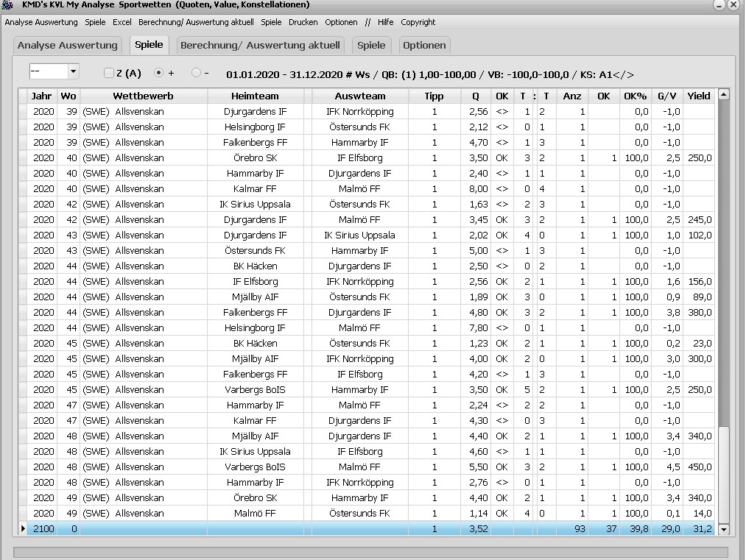Click Malmö FF in the Heimteam column
The image size is (746, 560).
pyautogui.click(x=255, y=514)
